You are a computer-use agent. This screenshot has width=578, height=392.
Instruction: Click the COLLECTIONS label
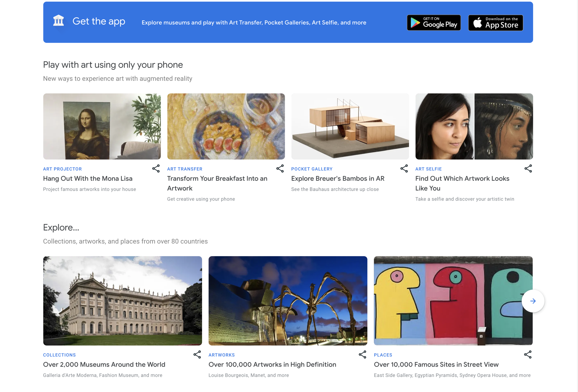point(59,355)
